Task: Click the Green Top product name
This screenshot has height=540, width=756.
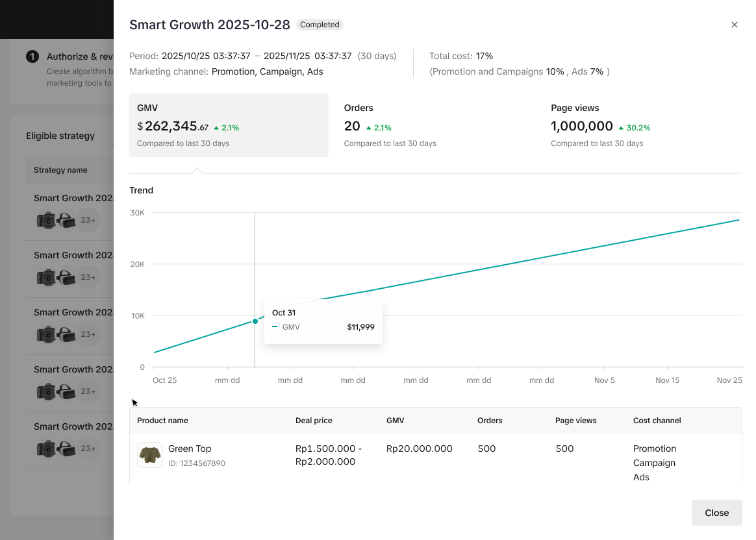Action: (190, 448)
